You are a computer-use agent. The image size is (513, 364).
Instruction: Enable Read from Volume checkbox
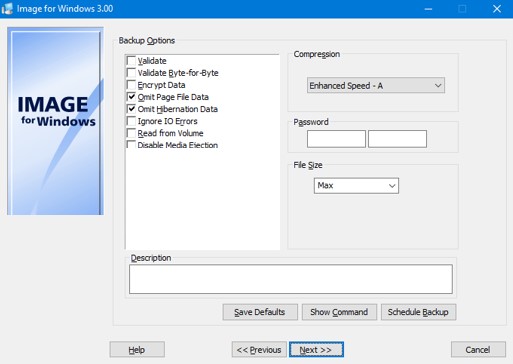pyautogui.click(x=131, y=133)
